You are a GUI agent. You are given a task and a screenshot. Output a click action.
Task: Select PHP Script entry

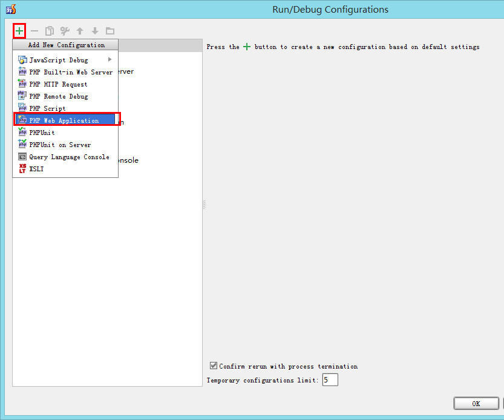coord(65,108)
